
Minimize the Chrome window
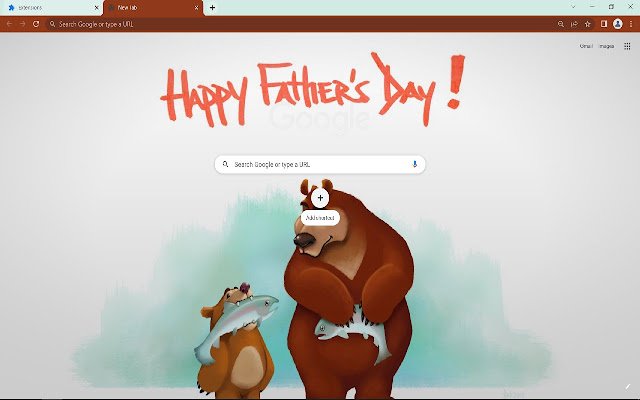[x=592, y=7]
